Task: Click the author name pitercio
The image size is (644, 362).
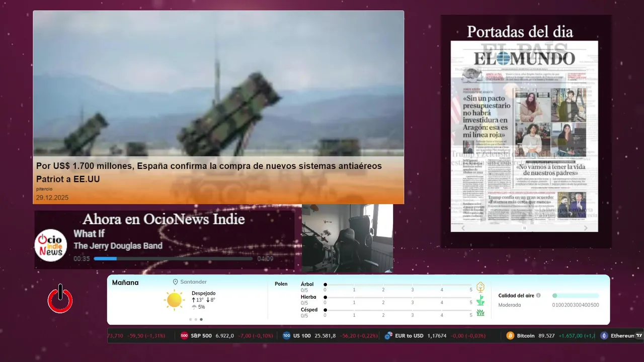Action: pyautogui.click(x=44, y=189)
